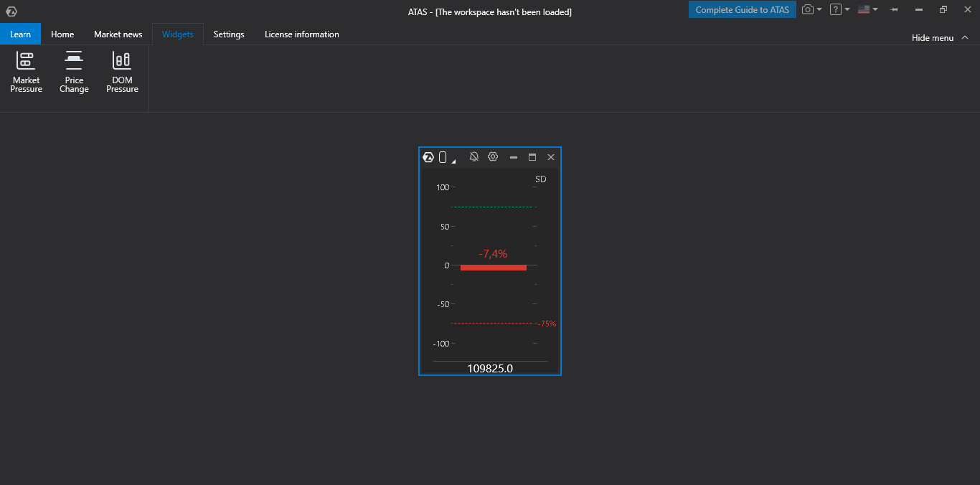Toggle the widget alert bell
The width and height of the screenshot is (980, 485).
(x=473, y=156)
